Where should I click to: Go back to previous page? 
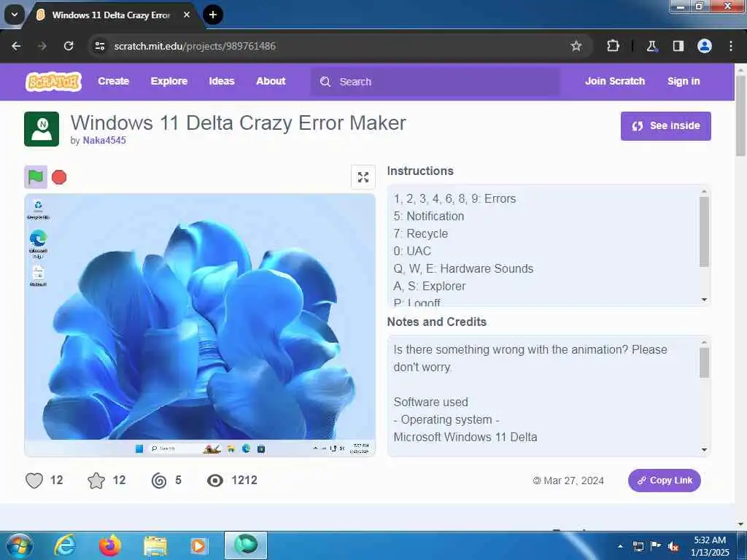pyautogui.click(x=16, y=46)
